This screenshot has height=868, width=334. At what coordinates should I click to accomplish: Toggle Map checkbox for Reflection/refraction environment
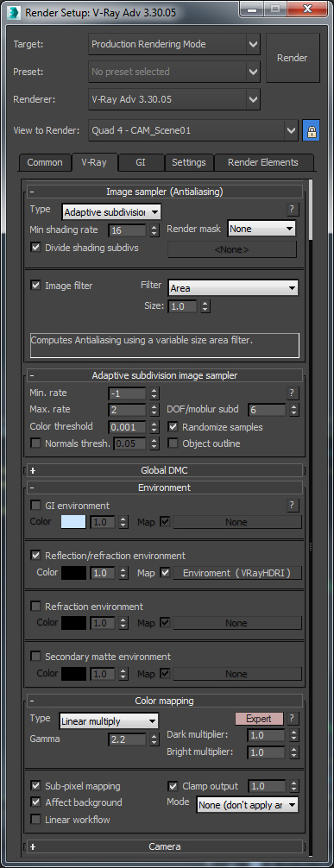(165, 572)
